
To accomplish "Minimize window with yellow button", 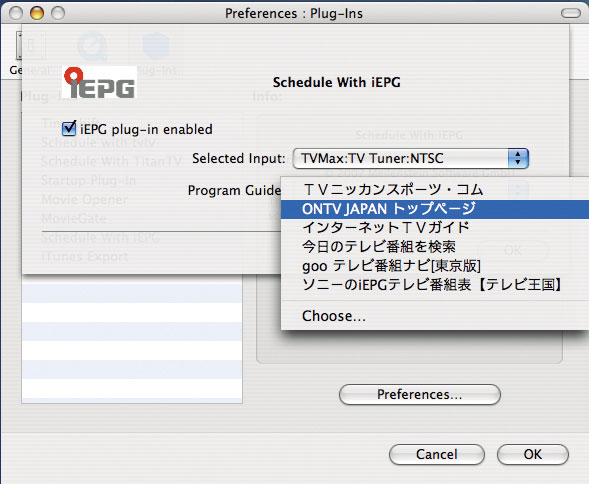I will [37, 13].
